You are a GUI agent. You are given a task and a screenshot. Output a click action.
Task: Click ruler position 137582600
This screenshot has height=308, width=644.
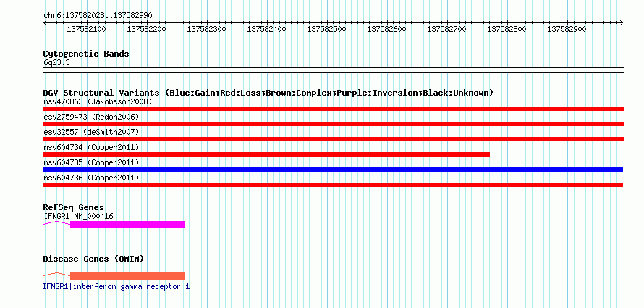point(386,30)
